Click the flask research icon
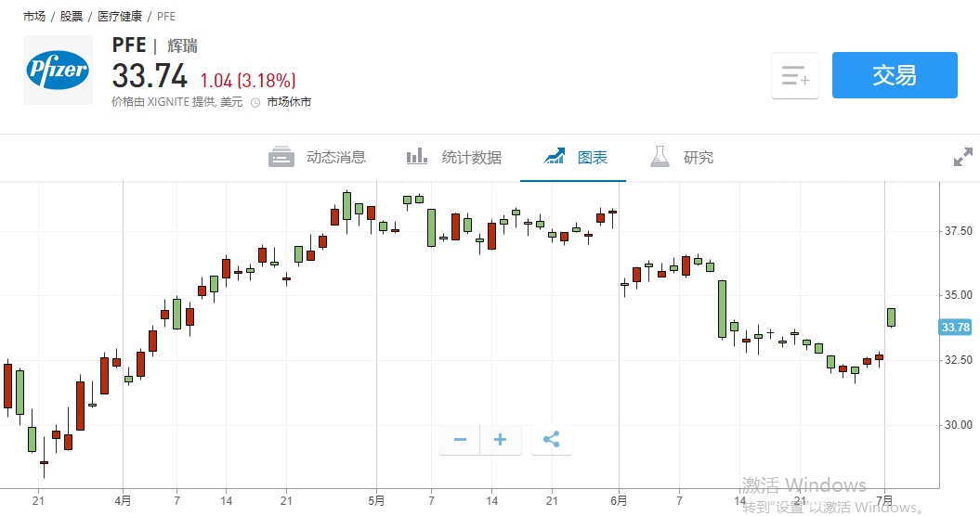Viewport: 980px width, 516px height. (660, 157)
